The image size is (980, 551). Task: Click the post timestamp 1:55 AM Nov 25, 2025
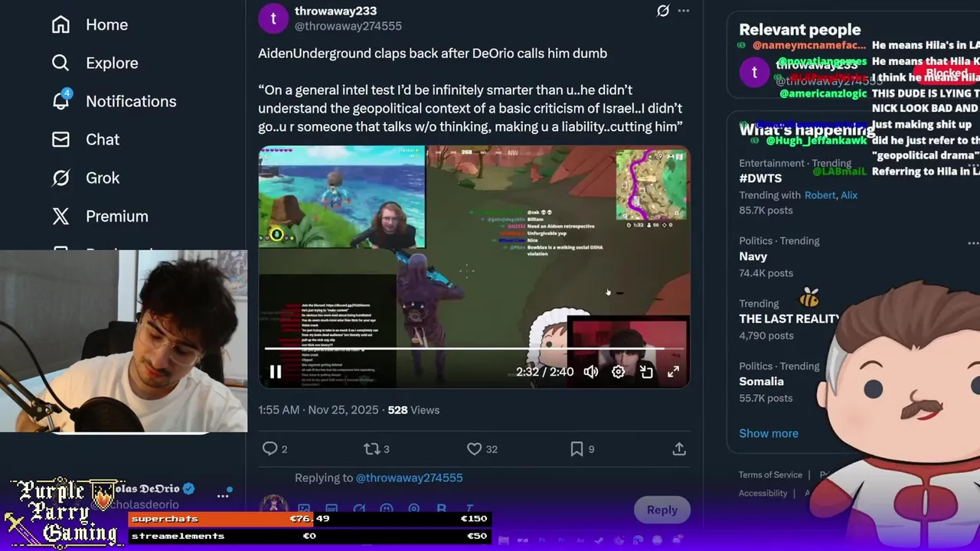click(318, 410)
